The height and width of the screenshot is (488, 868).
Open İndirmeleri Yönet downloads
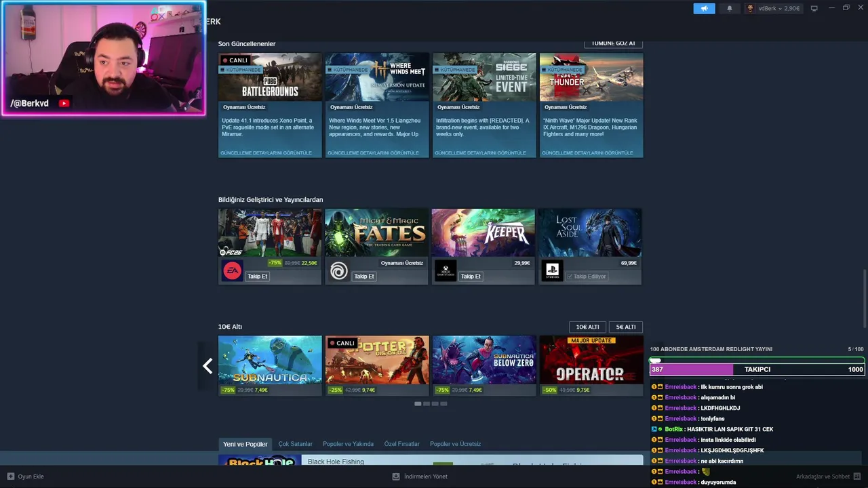(x=420, y=476)
